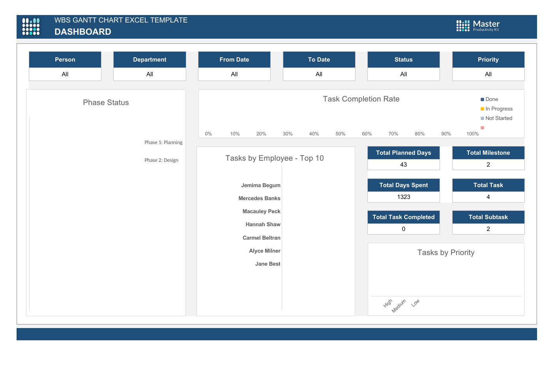Click the Phase 2: Design axis label

pyautogui.click(x=161, y=160)
